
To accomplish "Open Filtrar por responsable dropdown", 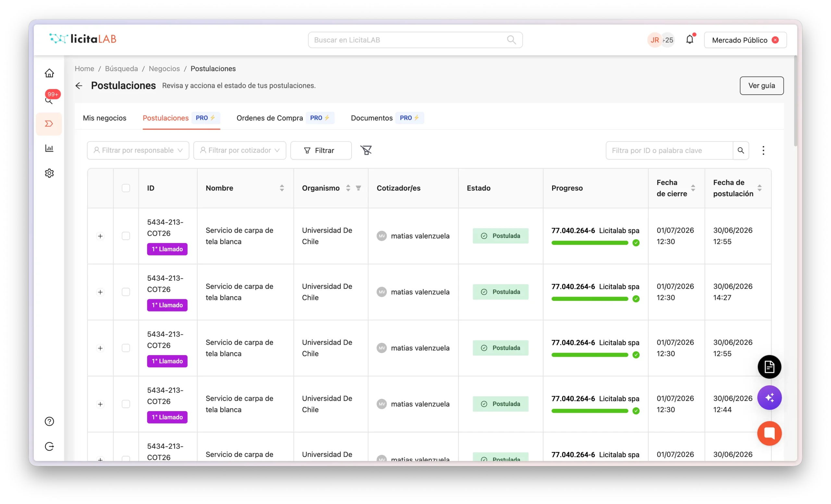I will pyautogui.click(x=138, y=150).
